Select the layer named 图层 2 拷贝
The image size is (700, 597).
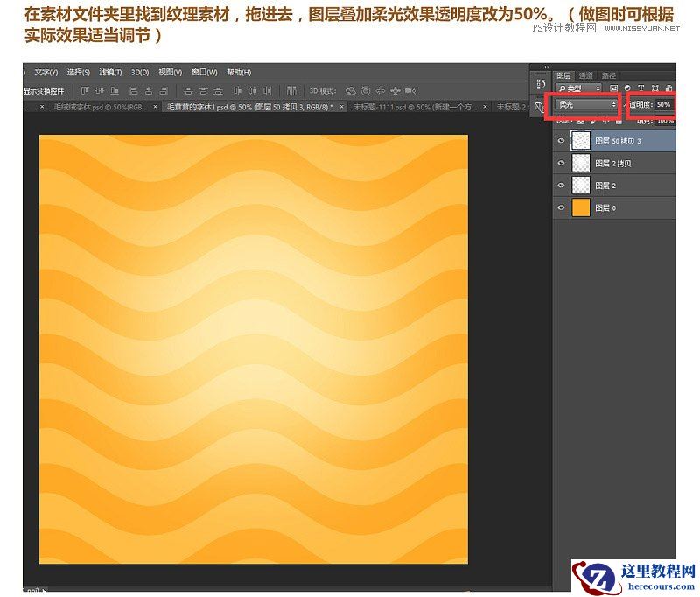click(x=614, y=163)
